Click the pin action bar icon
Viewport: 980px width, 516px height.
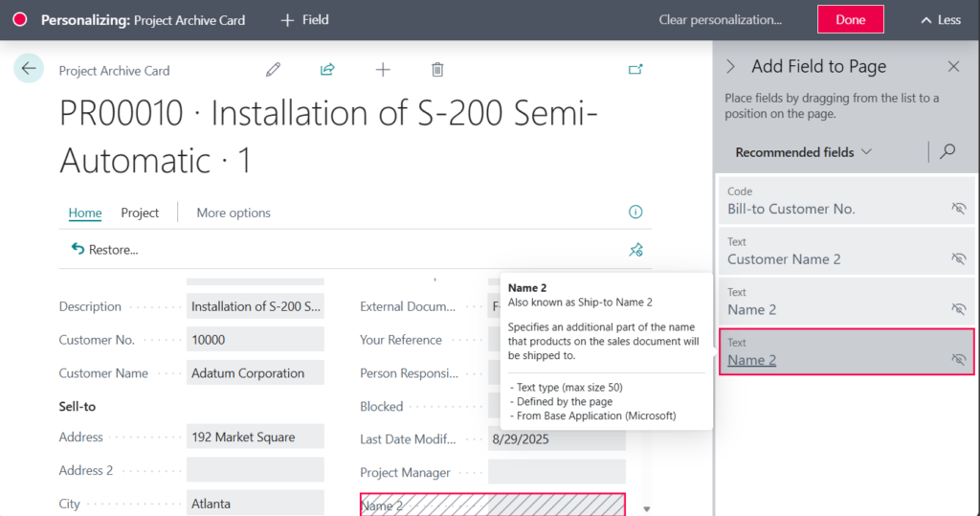[635, 250]
